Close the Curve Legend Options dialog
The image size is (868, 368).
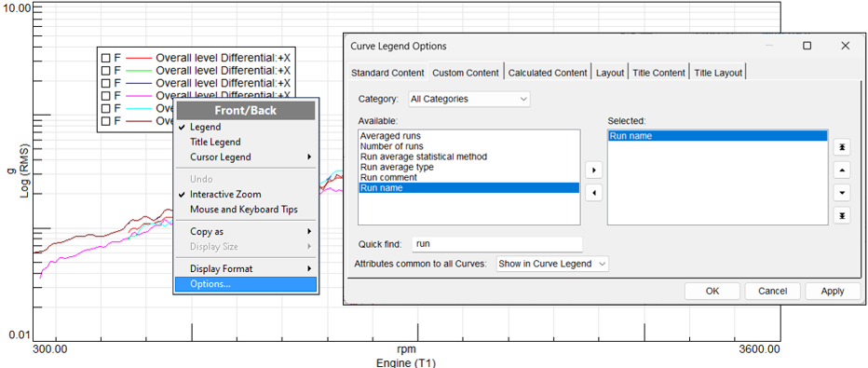(845, 46)
